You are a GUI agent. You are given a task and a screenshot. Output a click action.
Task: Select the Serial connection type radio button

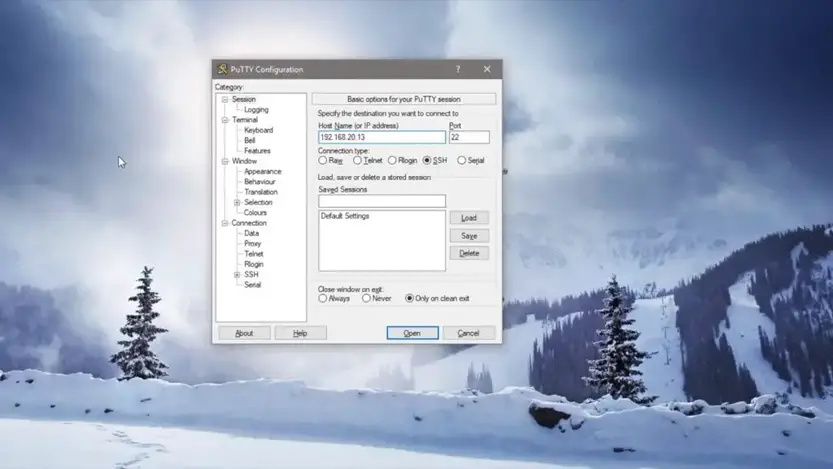[x=462, y=160]
